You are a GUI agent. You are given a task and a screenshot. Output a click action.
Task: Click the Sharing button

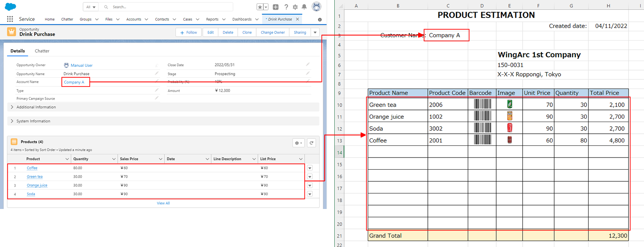click(x=300, y=32)
